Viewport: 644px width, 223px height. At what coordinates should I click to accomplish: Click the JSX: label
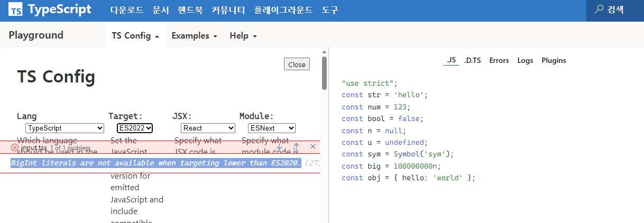(182, 116)
